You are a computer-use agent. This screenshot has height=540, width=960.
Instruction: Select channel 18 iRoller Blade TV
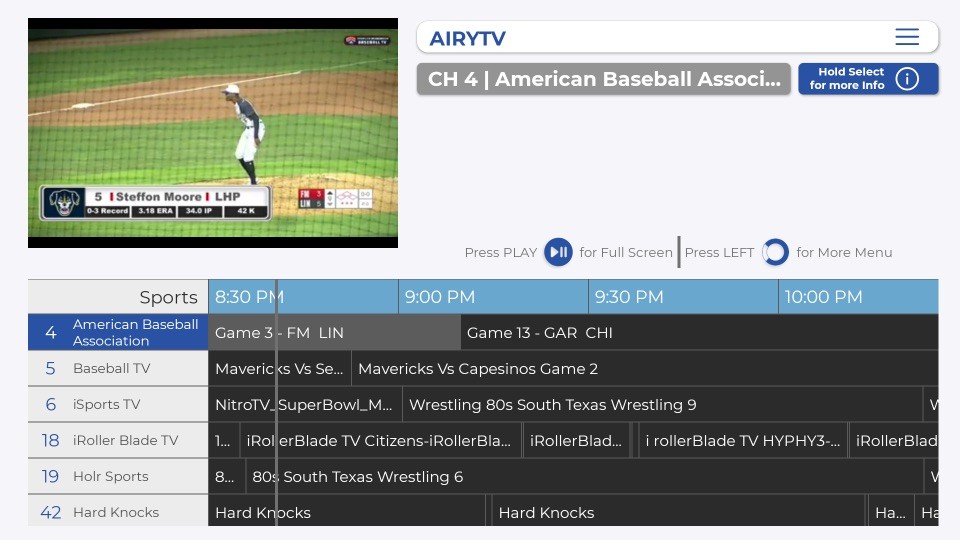click(x=118, y=440)
